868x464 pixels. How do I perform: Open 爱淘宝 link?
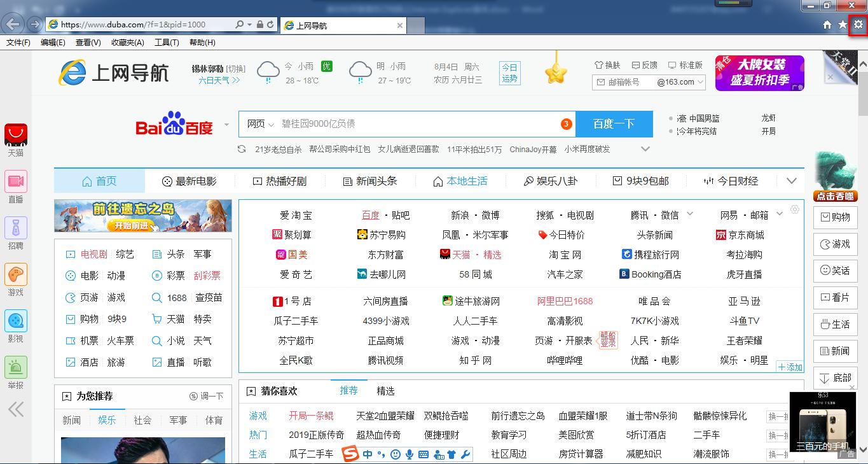tap(296, 215)
